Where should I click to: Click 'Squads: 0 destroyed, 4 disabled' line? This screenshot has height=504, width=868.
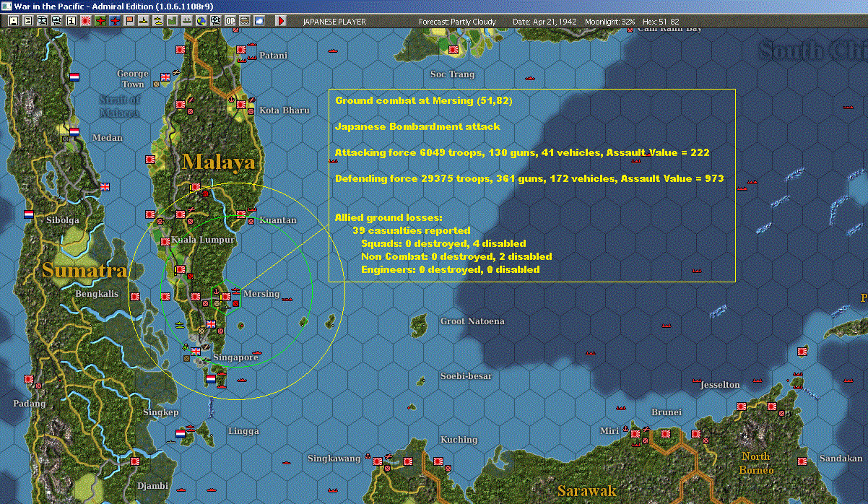point(443,243)
